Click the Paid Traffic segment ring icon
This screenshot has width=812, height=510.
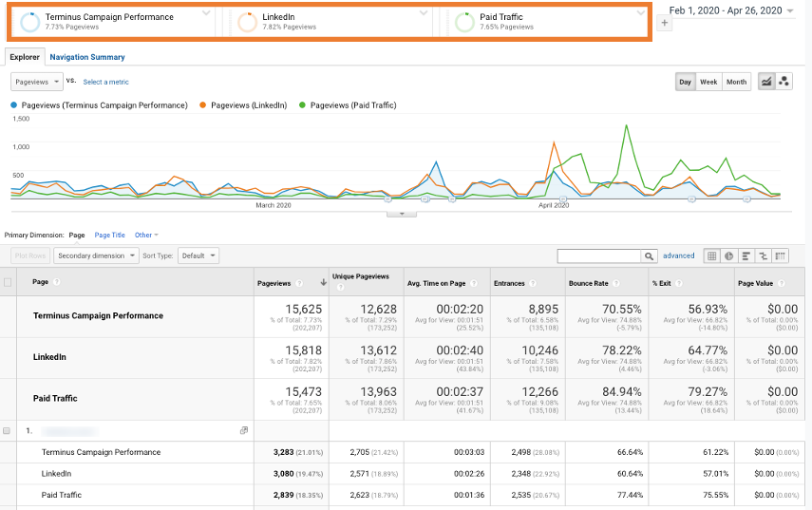coord(464,22)
